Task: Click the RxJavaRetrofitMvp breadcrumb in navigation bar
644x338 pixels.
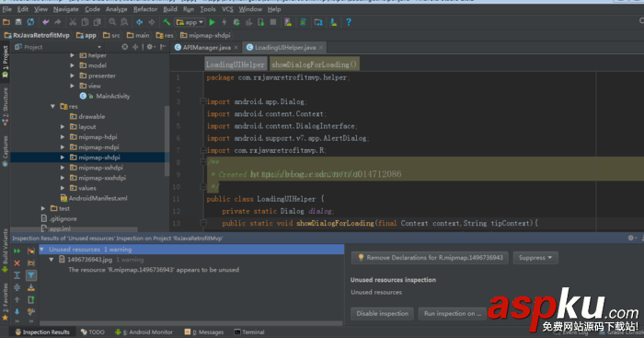Action: [x=37, y=35]
